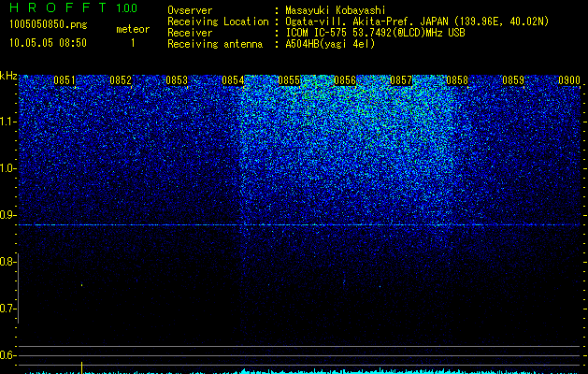The image size is (588, 374).
Task: Click the HROFFT 1.0.0 title text
Action: pos(73,7)
